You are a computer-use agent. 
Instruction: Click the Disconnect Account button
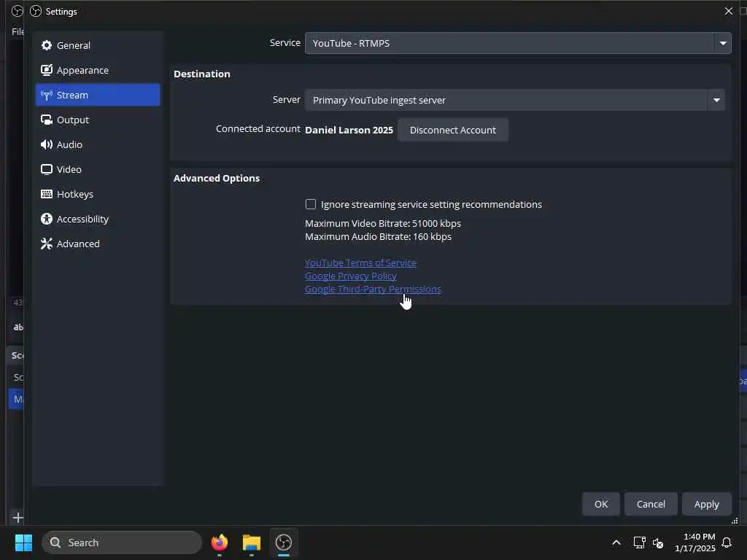pos(452,130)
